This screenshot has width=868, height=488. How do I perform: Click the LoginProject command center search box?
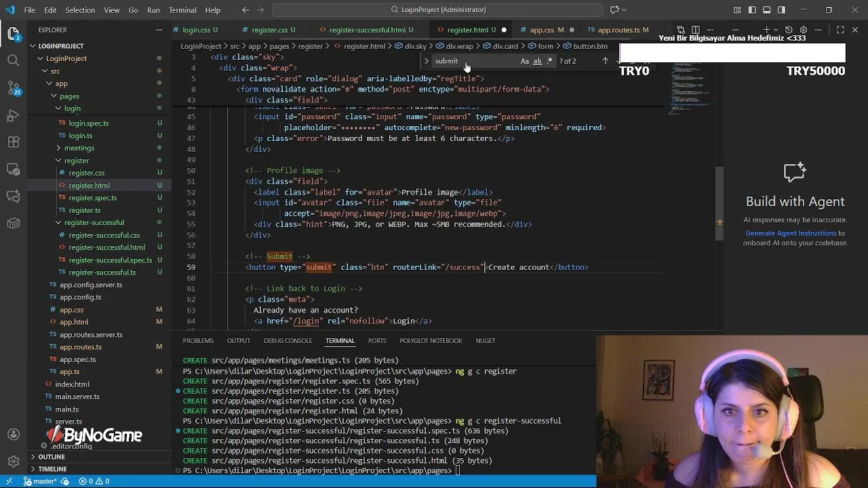[437, 9]
